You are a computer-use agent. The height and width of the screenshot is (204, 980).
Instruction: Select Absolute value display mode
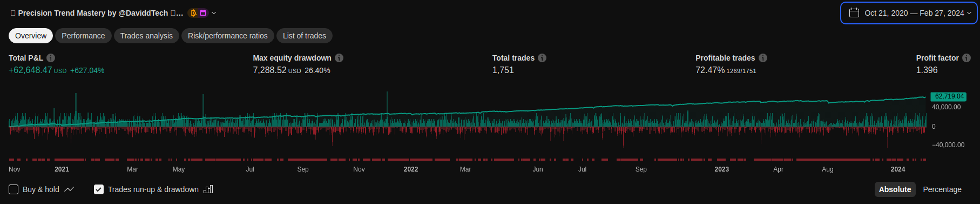point(895,189)
